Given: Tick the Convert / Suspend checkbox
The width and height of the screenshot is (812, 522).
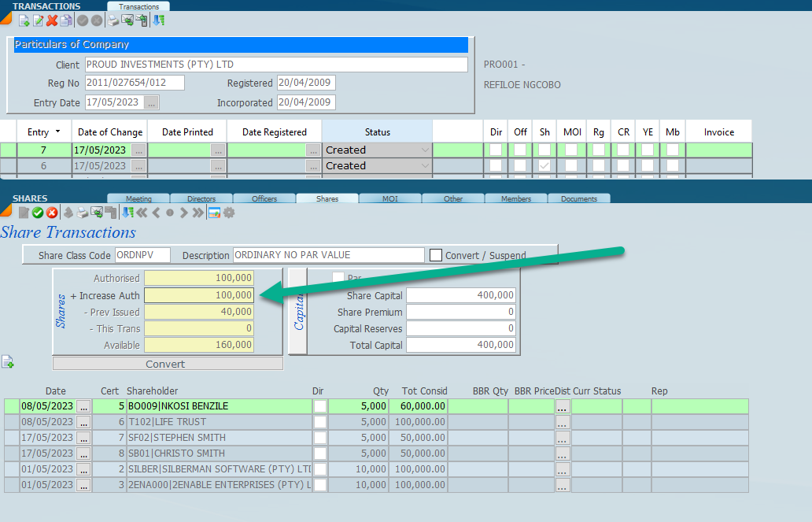Looking at the screenshot, I should pos(436,255).
